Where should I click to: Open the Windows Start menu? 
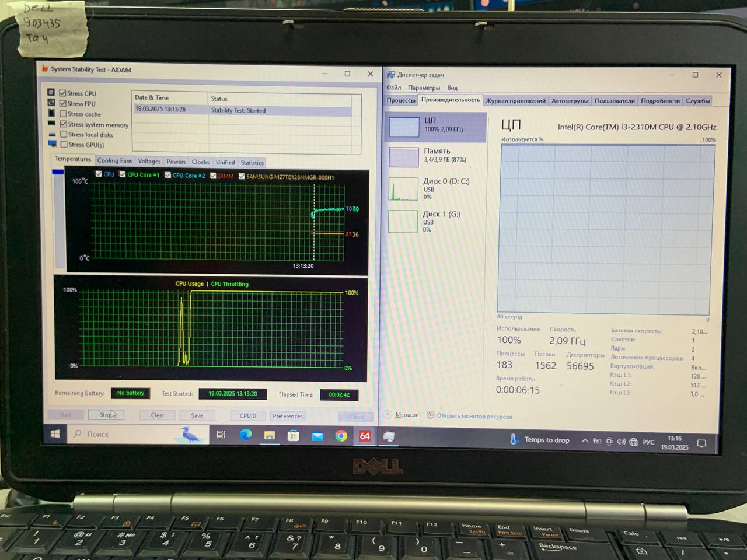pyautogui.click(x=55, y=433)
